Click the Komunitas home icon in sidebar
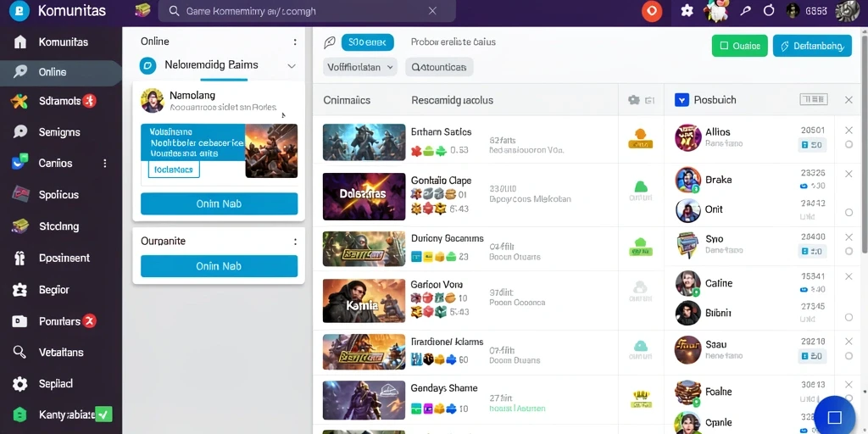The width and height of the screenshot is (868, 434). pyautogui.click(x=20, y=42)
